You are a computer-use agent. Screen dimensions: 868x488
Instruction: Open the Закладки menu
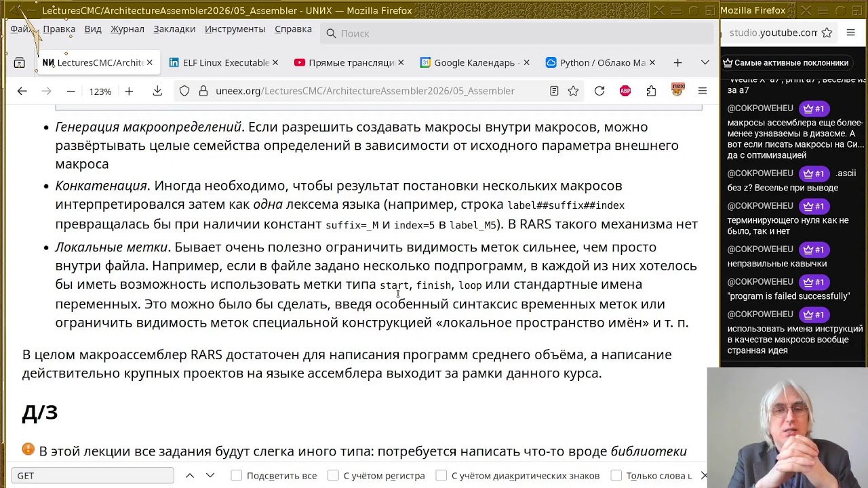point(174,28)
